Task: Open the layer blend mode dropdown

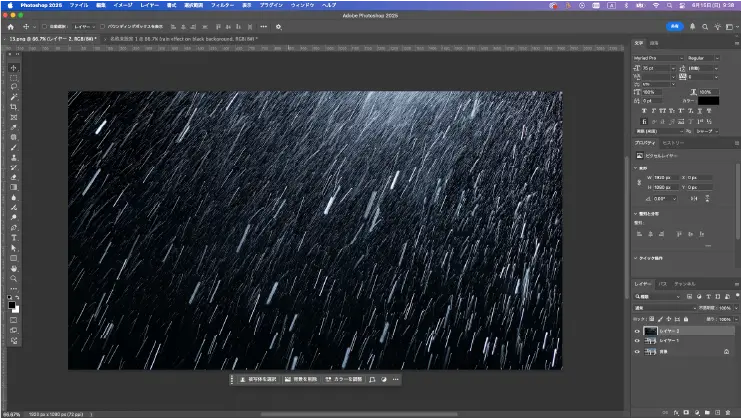Action: point(665,308)
